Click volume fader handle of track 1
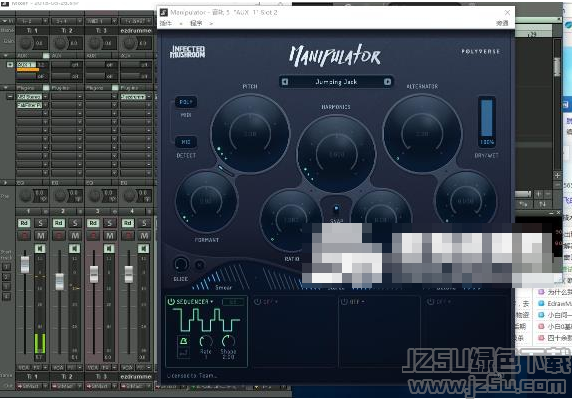Image resolution: width=572 pixels, height=399 pixels. coord(25,264)
